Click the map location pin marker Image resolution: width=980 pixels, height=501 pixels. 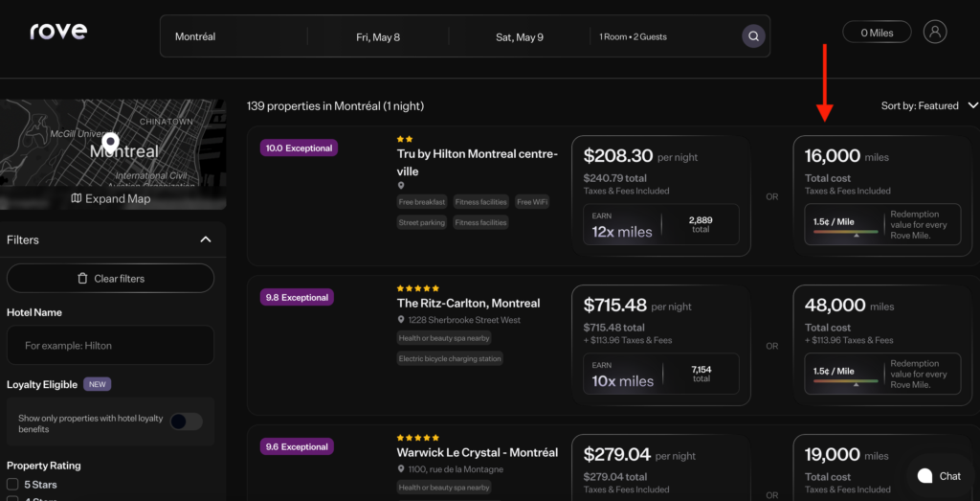tap(110, 143)
